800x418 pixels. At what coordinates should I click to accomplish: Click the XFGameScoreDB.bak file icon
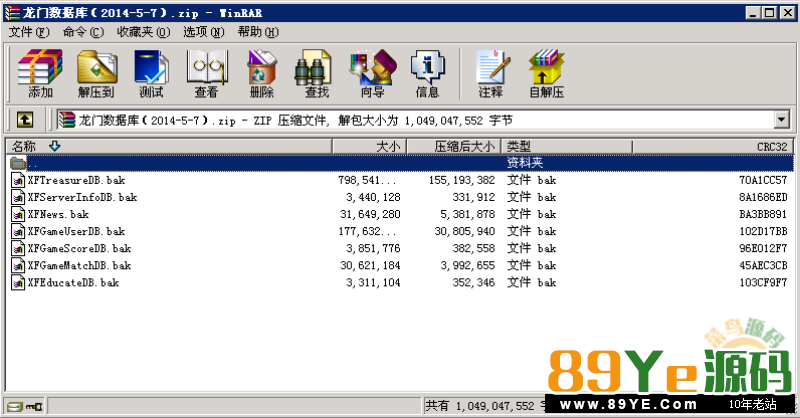[x=18, y=249]
